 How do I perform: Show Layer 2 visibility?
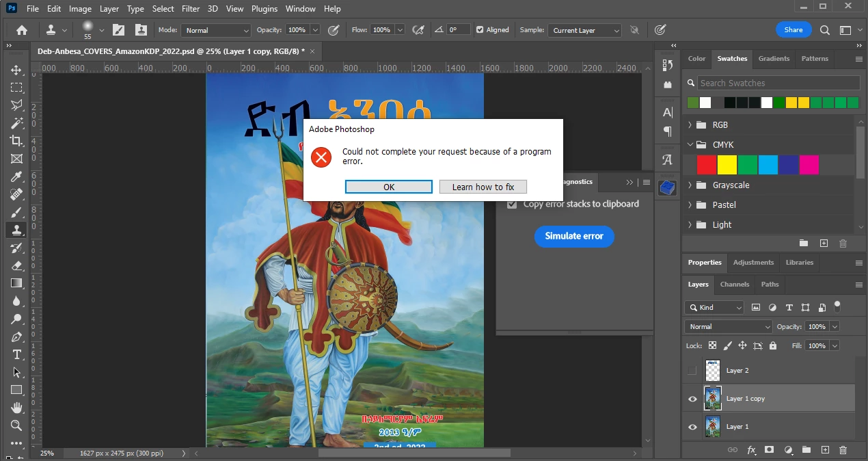coord(692,371)
